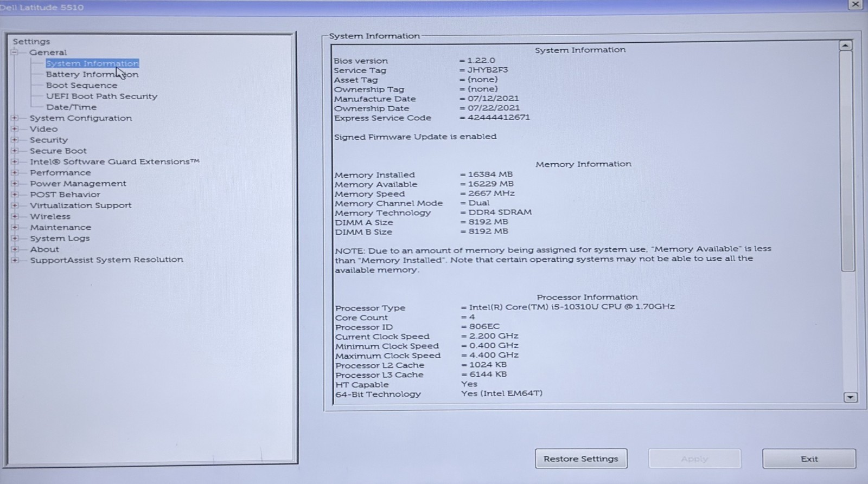Click Processor L3 Cache value 6144 KB

tap(488, 374)
